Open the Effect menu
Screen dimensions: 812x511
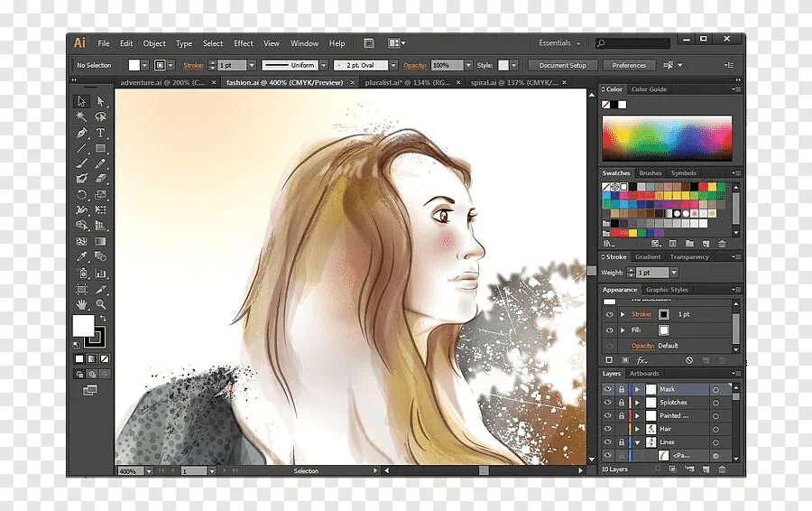(x=244, y=43)
